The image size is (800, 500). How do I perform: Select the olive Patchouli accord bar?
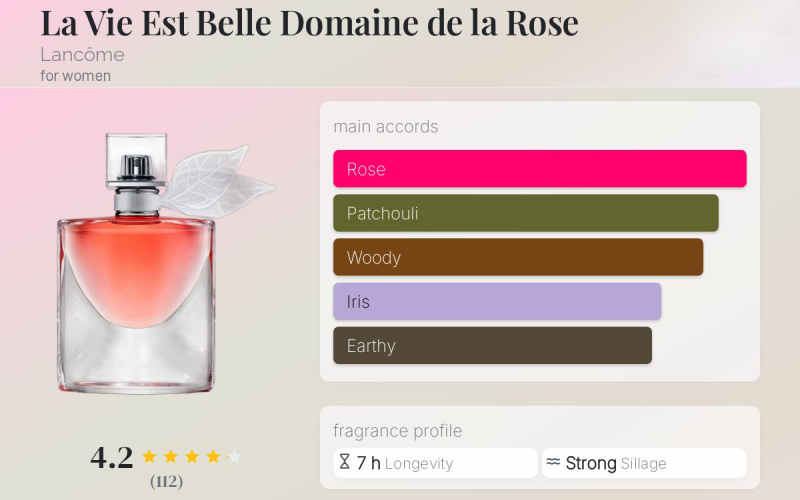click(525, 213)
